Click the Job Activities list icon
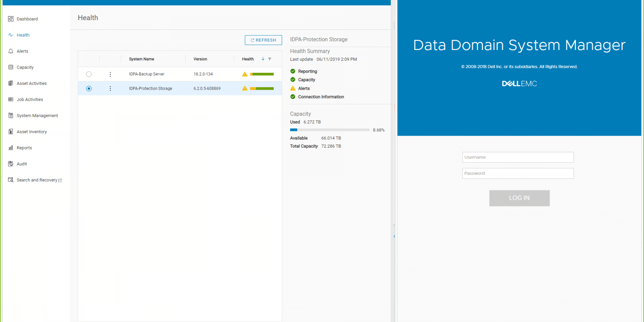 point(11,99)
